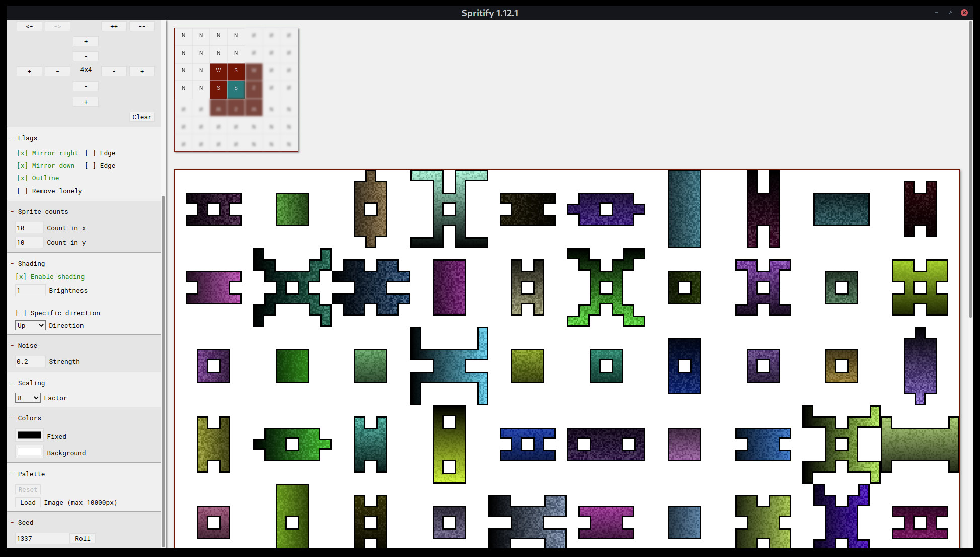980x557 pixels.
Task: Open the Direction dropdown set to Up
Action: tap(30, 325)
